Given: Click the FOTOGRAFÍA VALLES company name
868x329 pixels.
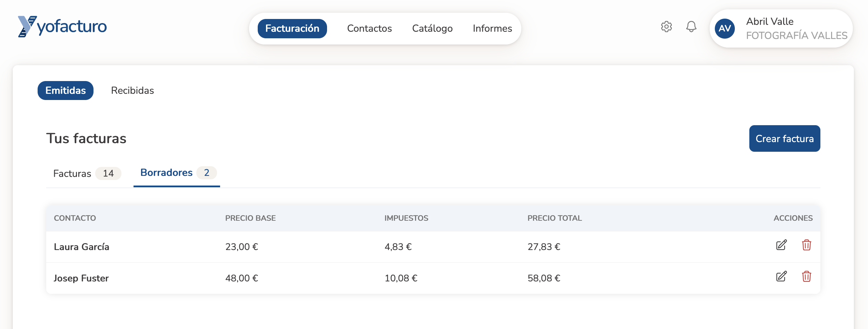Looking at the screenshot, I should (797, 36).
